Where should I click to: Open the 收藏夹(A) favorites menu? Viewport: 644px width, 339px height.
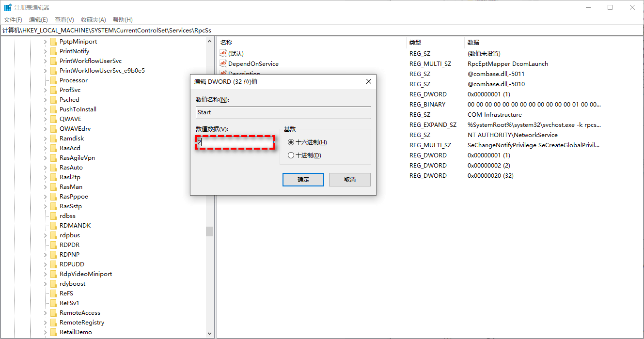[x=93, y=20]
